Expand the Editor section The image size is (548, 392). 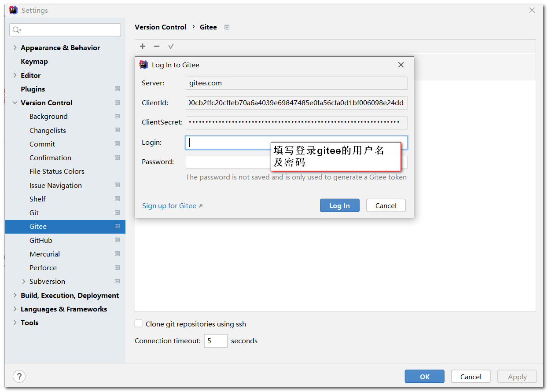(15, 75)
